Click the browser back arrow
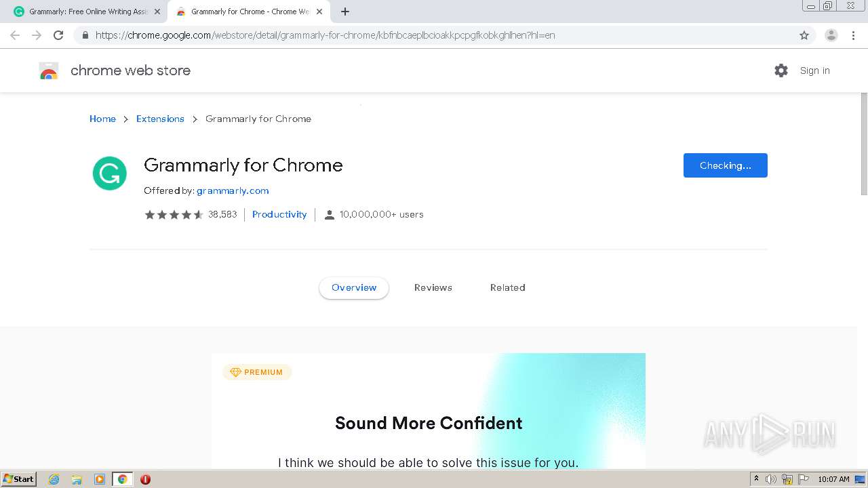 (x=15, y=35)
